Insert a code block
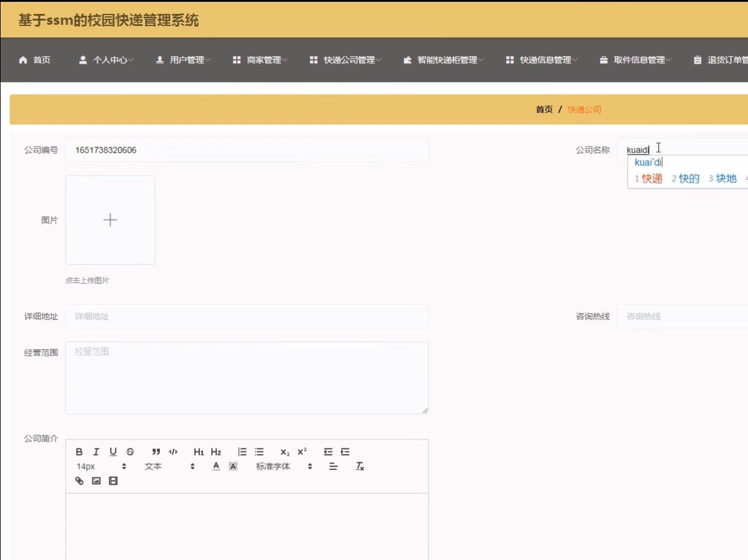Screen dimensions: 748x560 [173, 451]
